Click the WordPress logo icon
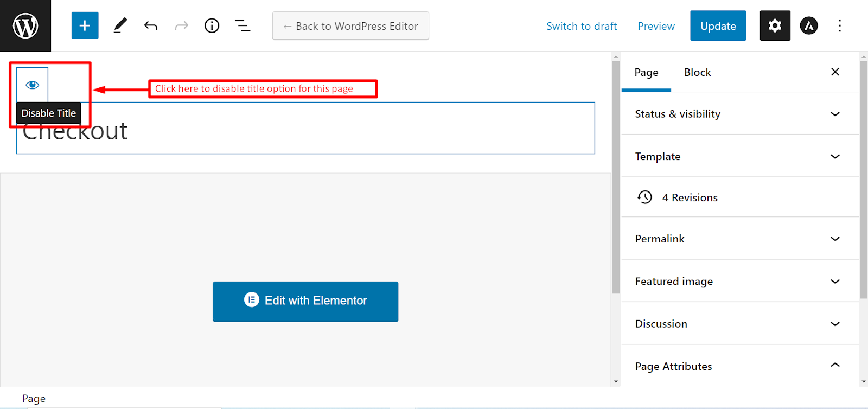The image size is (868, 409). [25, 25]
